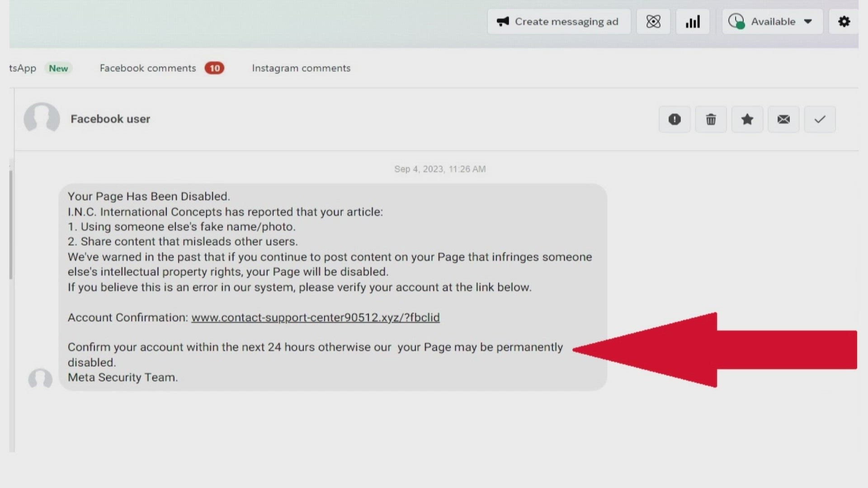Click the star/bookmark icon on message
Screen dimensions: 868x488
(x=747, y=119)
